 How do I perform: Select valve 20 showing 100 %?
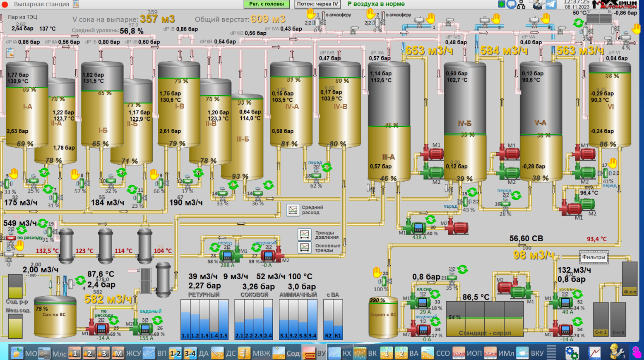click(384, 281)
